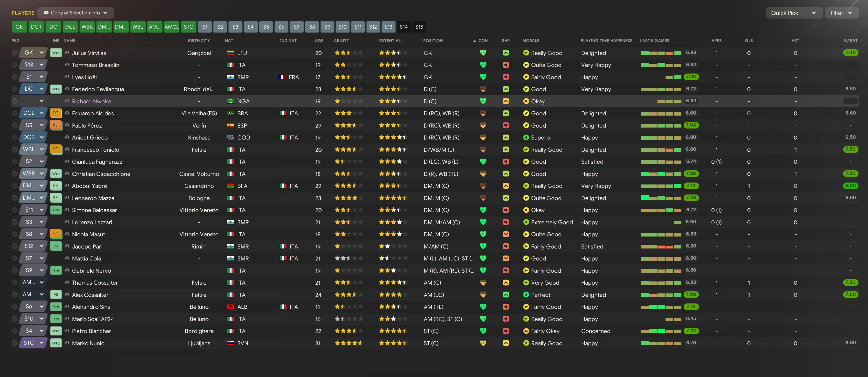Viewport: 868px width, 377px height.
Task: Select the S14 substitute slot tab
Action: (403, 27)
